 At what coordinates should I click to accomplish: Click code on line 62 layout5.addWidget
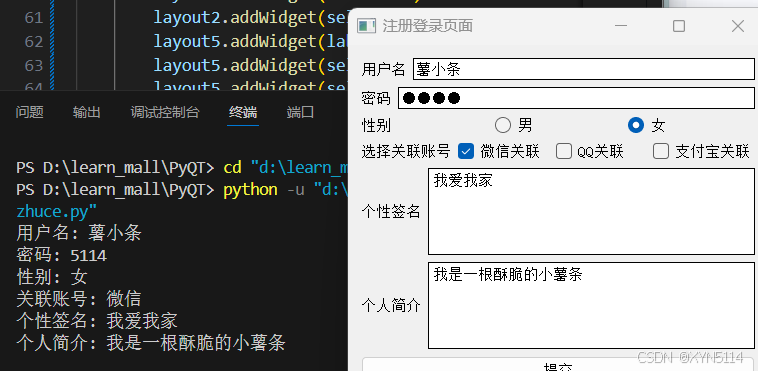pyautogui.click(x=250, y=42)
